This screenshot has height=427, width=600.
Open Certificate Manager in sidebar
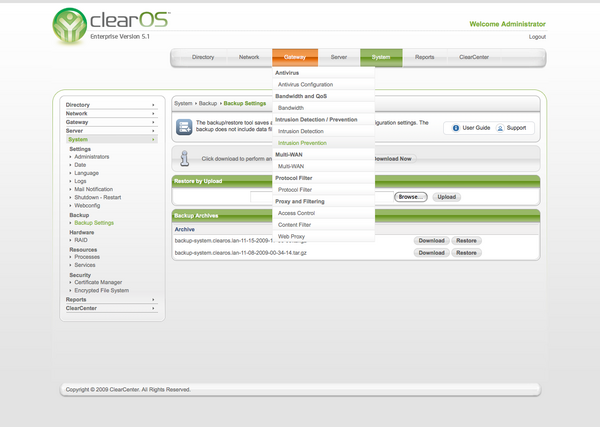(98, 282)
